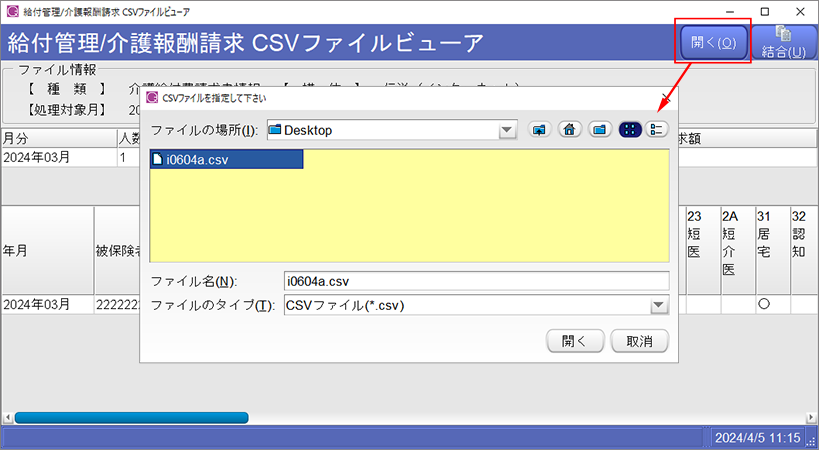Click the horizontal scrollbar thumb
The image size is (819, 450).
point(131,418)
